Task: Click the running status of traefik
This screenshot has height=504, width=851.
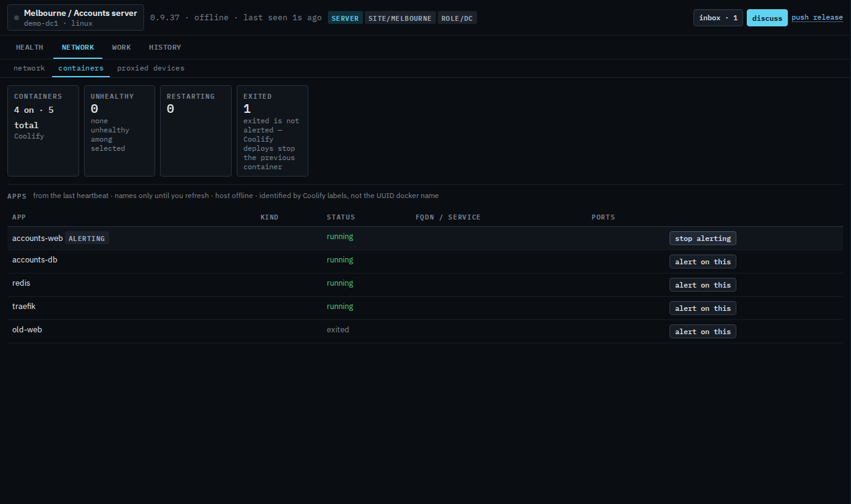Action: tap(340, 307)
